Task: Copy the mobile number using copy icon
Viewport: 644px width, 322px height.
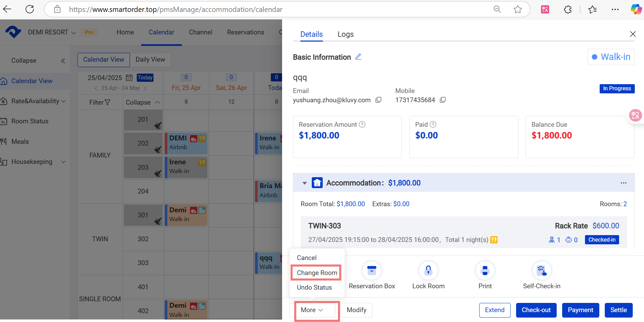Action: 443,100
